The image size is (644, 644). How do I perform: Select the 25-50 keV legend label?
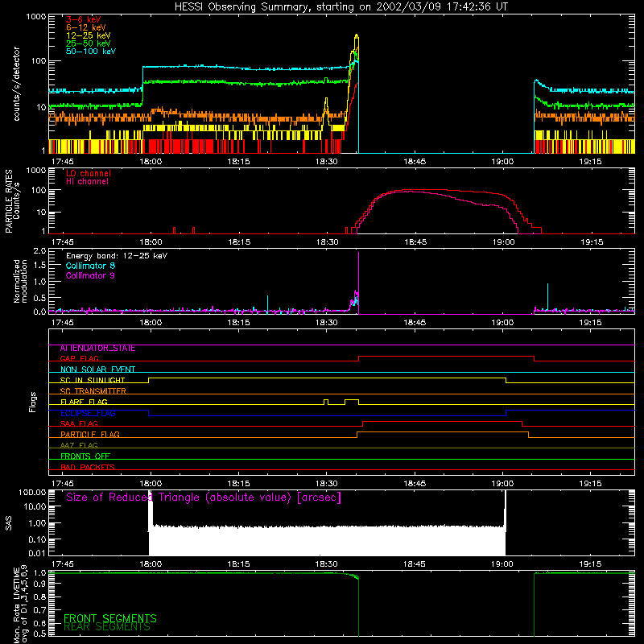[89, 43]
